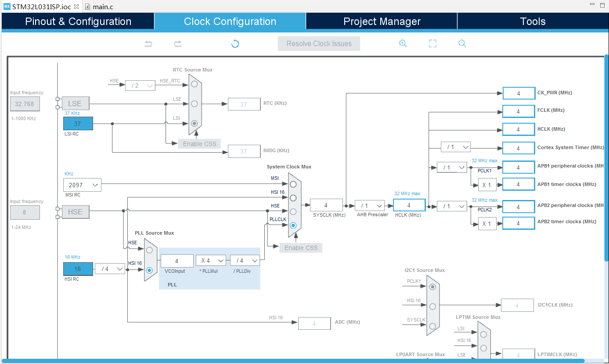The height and width of the screenshot is (364, 609).
Task: Open main.c editor tab
Action: (x=99, y=7)
